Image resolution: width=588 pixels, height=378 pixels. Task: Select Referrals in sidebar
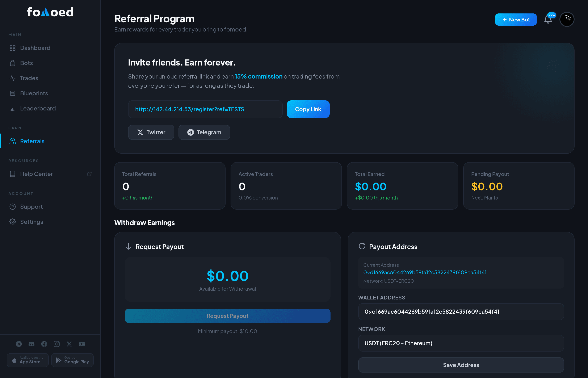tap(50, 141)
